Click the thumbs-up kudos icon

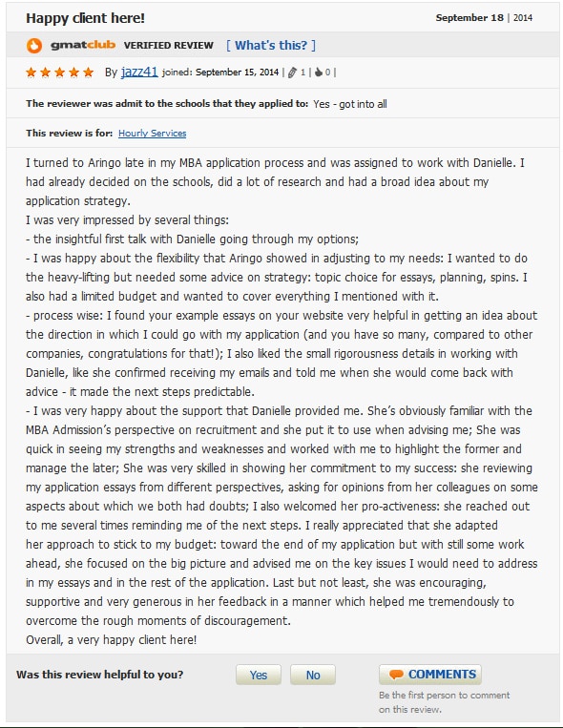tap(319, 73)
